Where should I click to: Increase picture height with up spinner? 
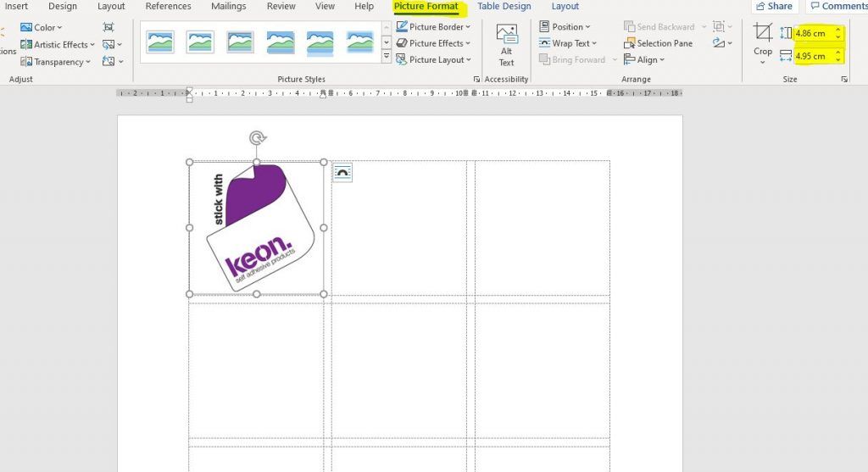click(x=838, y=30)
